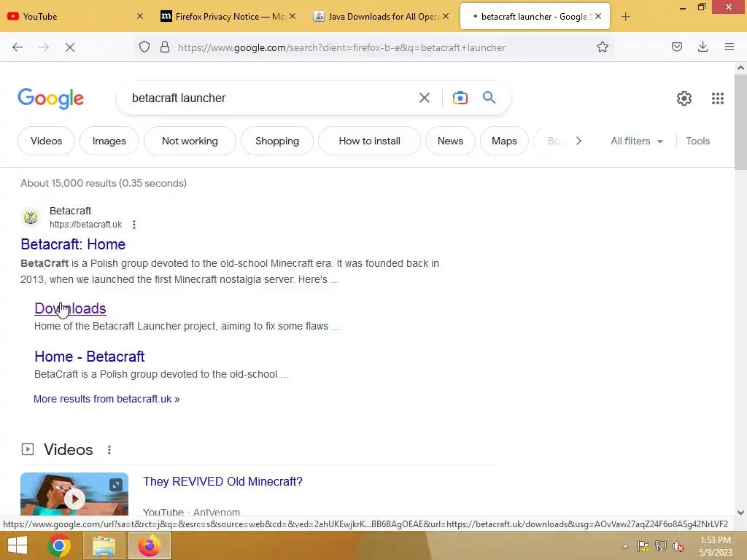
Task: Filter results by Videos chip
Action: tap(46, 141)
